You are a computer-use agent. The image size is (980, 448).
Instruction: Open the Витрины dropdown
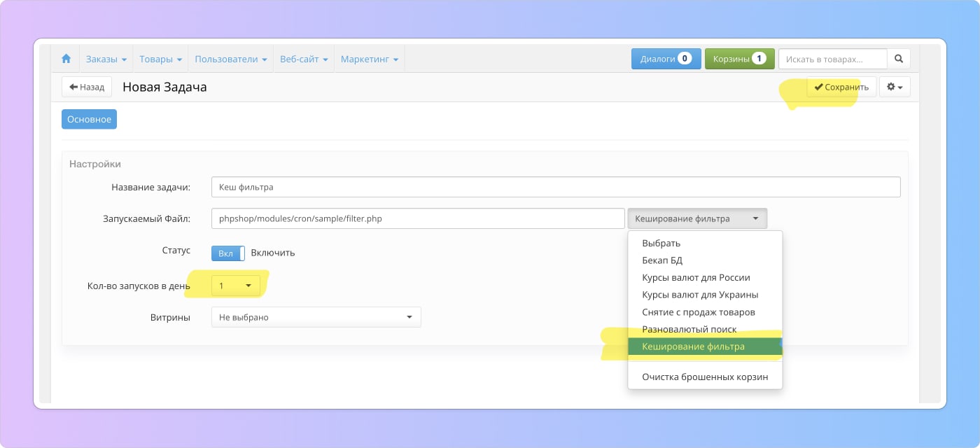(316, 317)
